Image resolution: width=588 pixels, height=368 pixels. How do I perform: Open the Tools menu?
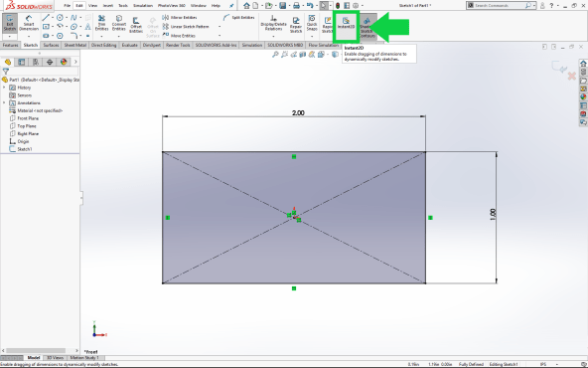123,6
